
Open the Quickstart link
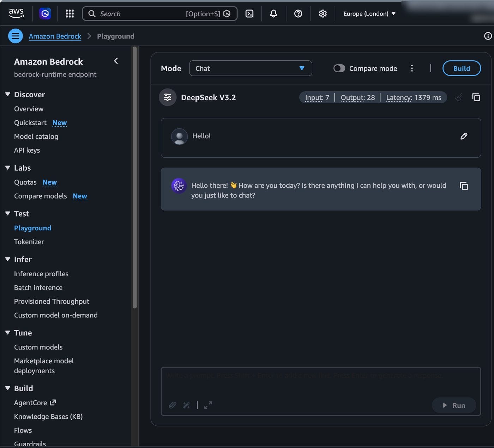coord(30,123)
